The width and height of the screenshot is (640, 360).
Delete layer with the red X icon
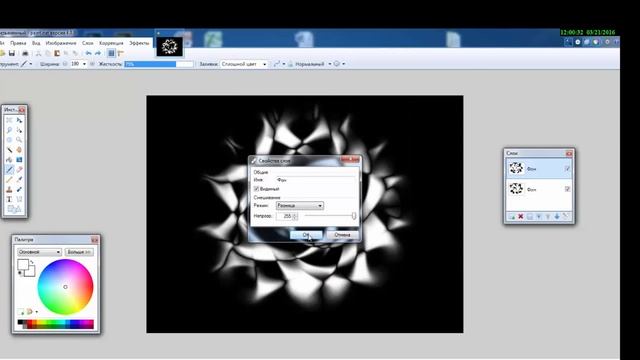[x=521, y=216]
